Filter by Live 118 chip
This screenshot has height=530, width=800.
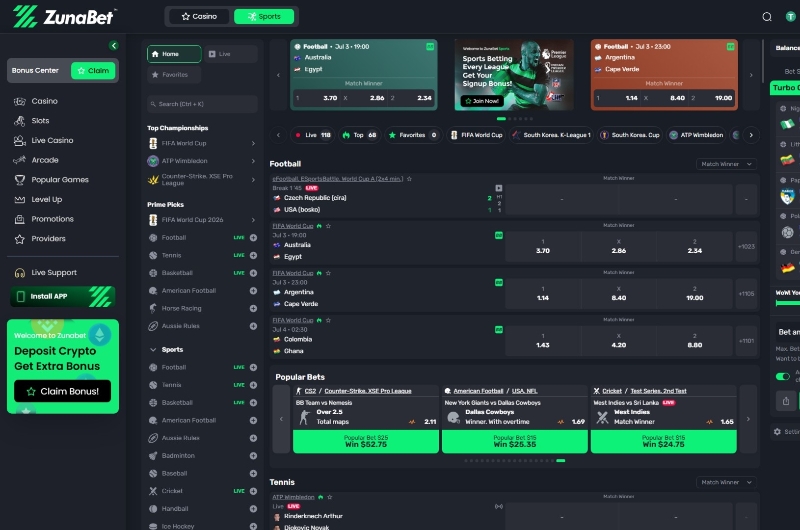tap(312, 135)
